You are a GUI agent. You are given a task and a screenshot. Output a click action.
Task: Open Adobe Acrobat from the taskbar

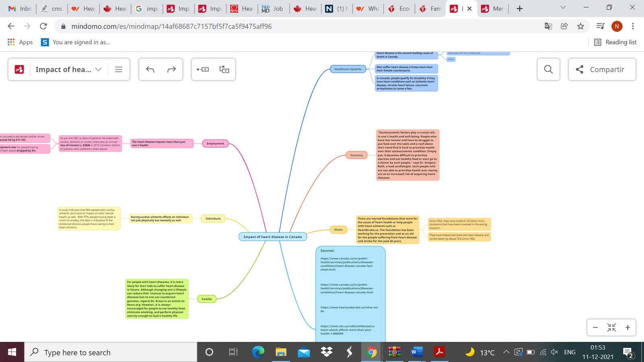pos(439,352)
